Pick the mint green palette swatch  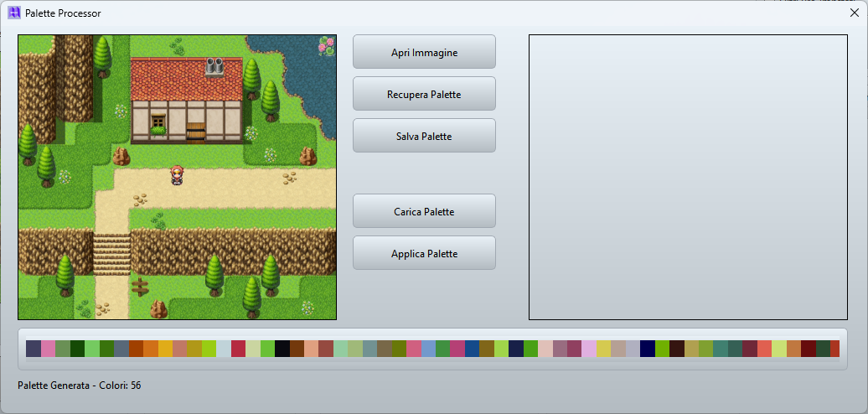338,349
